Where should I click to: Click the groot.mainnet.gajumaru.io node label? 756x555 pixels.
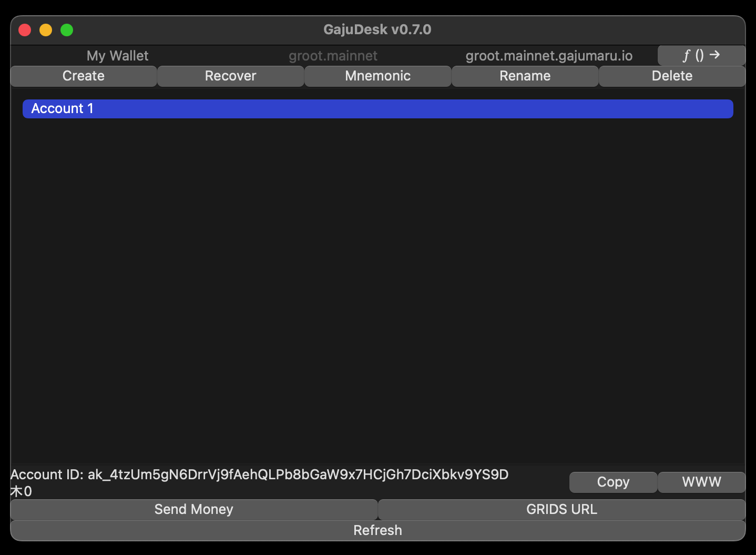549,56
